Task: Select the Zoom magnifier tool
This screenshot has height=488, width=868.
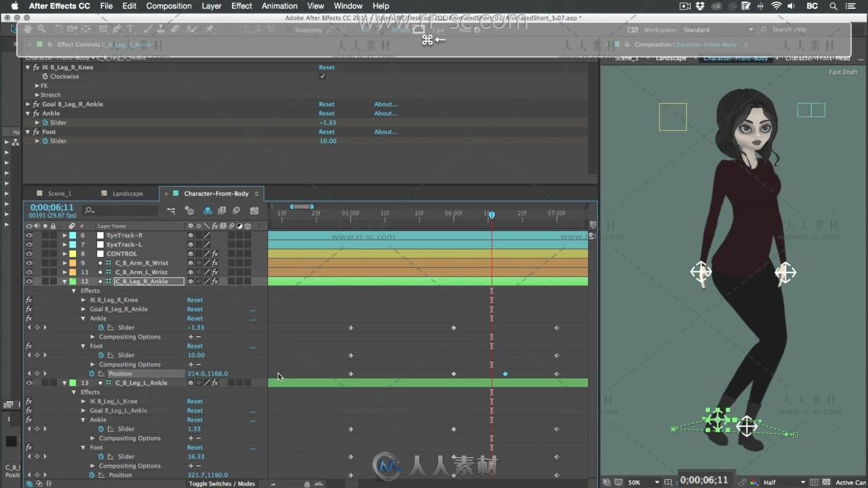Action: (41, 29)
